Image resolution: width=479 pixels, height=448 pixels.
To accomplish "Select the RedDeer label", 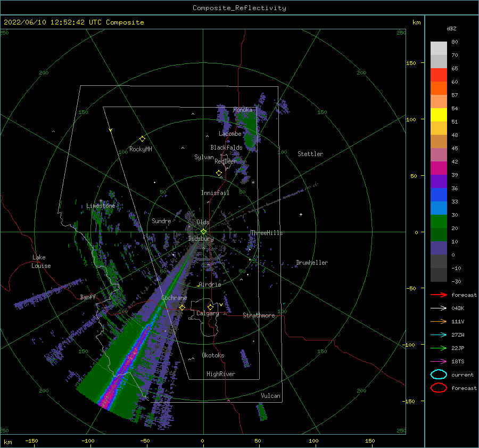I will (226, 161).
